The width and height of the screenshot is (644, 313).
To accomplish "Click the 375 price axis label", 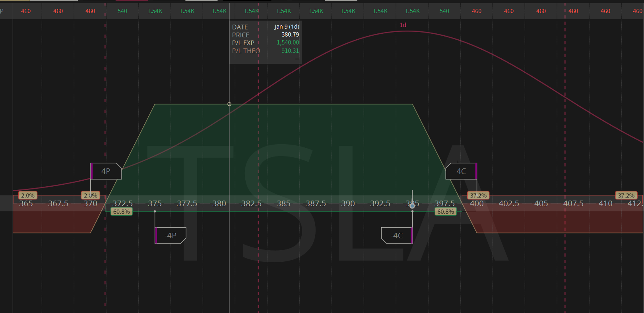I will tap(155, 203).
